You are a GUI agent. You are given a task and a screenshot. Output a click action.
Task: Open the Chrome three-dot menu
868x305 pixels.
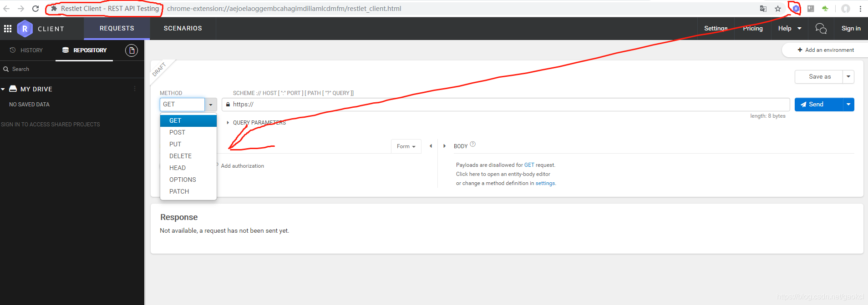pos(860,9)
